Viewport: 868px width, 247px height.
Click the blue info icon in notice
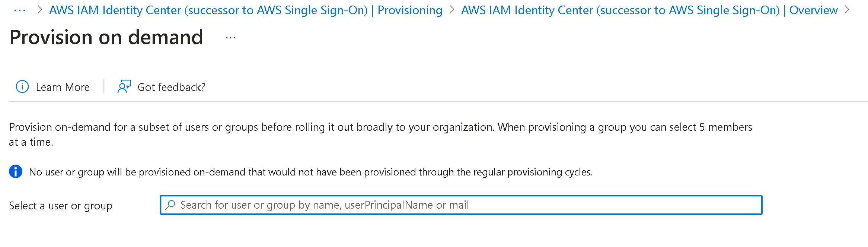16,172
